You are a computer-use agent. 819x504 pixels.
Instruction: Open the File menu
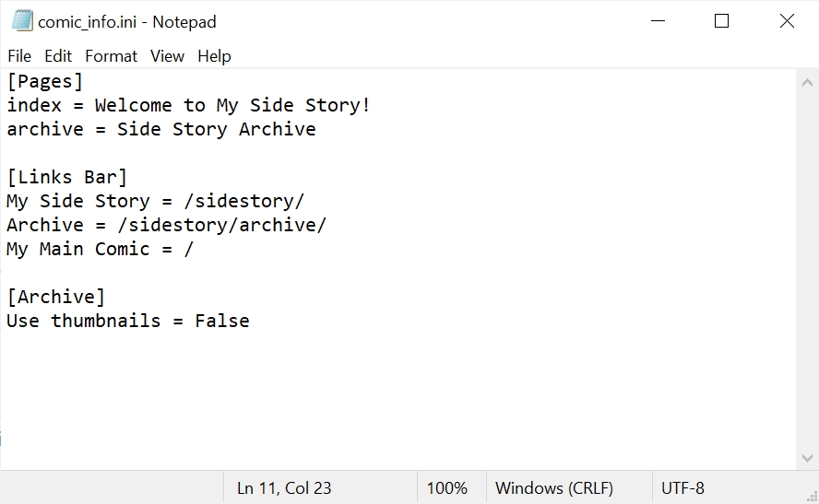click(x=19, y=56)
